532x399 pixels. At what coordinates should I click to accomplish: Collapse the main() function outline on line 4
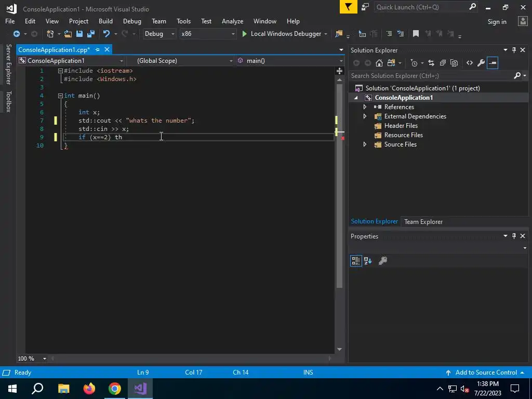[60, 96]
